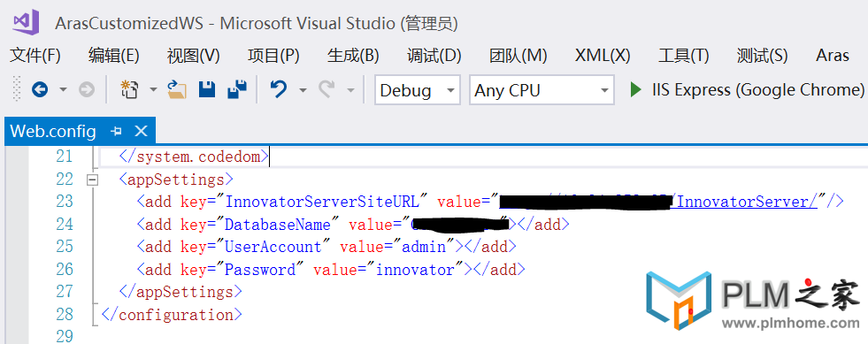This screenshot has height=344, width=868.
Task: Start IIS Express (Google Chrome) debugging
Action: click(x=748, y=89)
